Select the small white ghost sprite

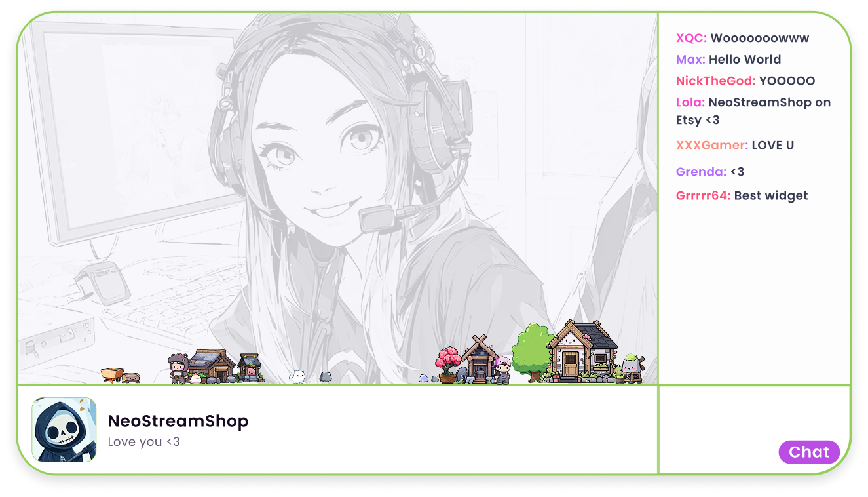coord(298,376)
